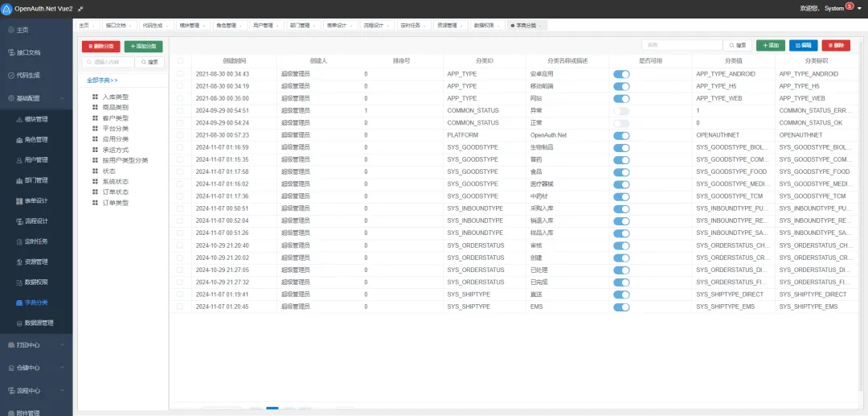868x416 pixels.
Task: Toggle the APP_TYPE_ANDROID enabled switch
Action: (621, 74)
